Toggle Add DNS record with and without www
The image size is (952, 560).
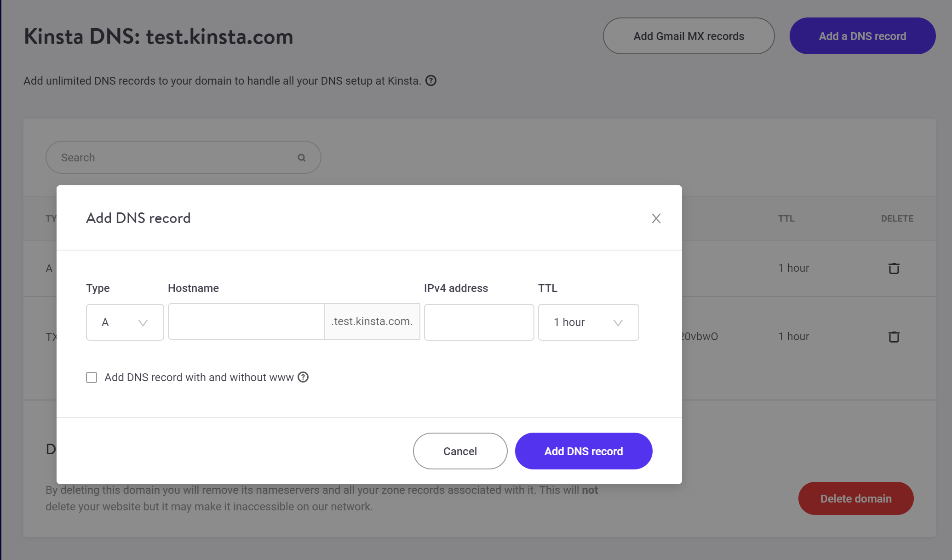point(92,377)
